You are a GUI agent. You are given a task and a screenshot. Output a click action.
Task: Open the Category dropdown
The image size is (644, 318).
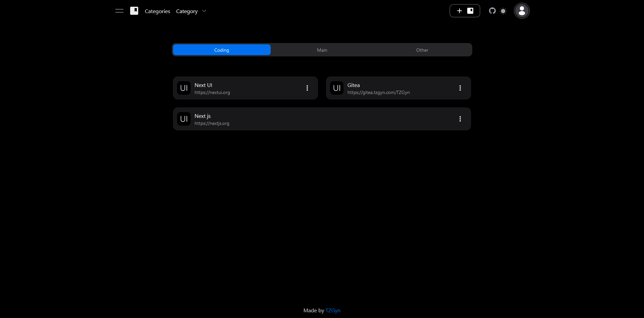point(191,11)
